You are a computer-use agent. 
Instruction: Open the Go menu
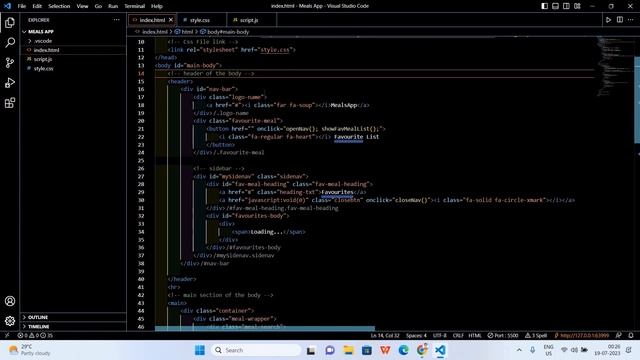[98, 6]
